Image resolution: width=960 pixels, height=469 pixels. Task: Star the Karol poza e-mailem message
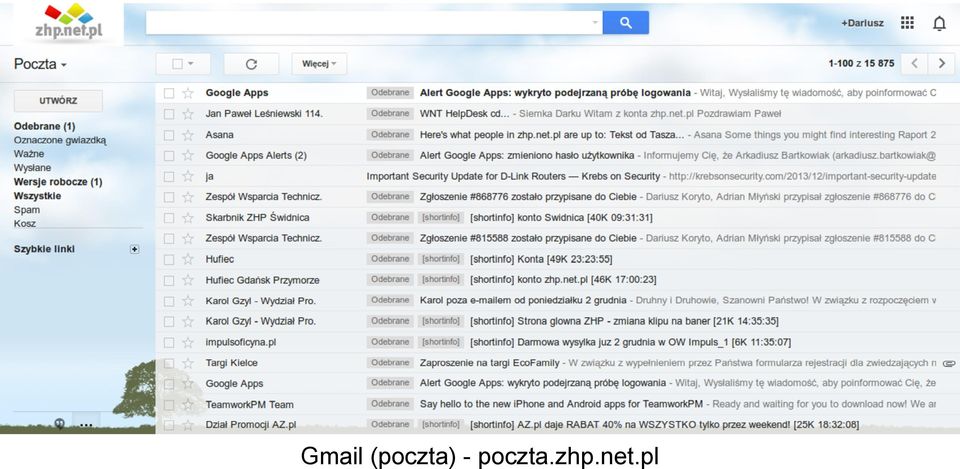pos(188,301)
